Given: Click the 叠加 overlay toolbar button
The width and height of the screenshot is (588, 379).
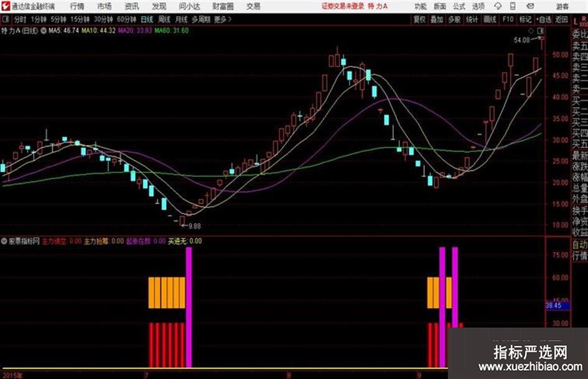Looking at the screenshot, I should coord(437,19).
